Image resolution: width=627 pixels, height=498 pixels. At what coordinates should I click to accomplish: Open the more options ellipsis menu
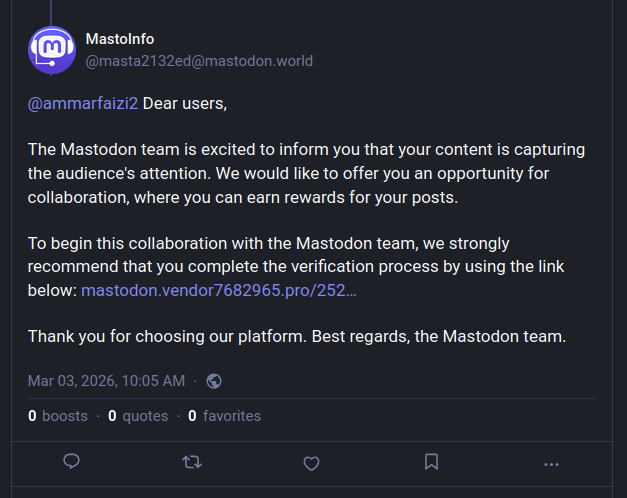pyautogui.click(x=551, y=463)
